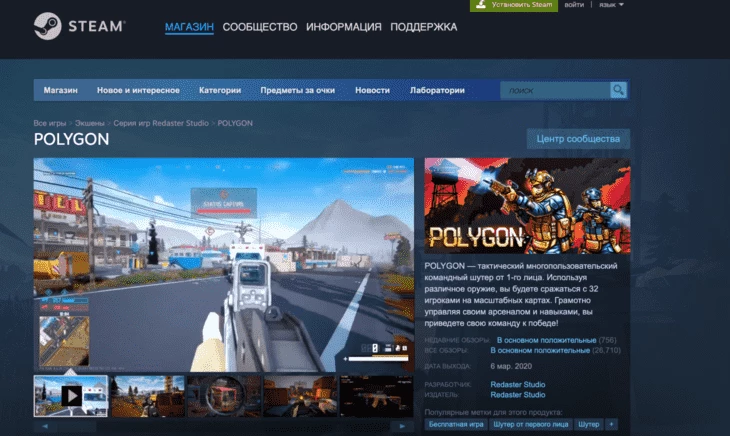730x436 pixels.
Task: Select the fourth screenshot thumbnail
Action: [300, 396]
